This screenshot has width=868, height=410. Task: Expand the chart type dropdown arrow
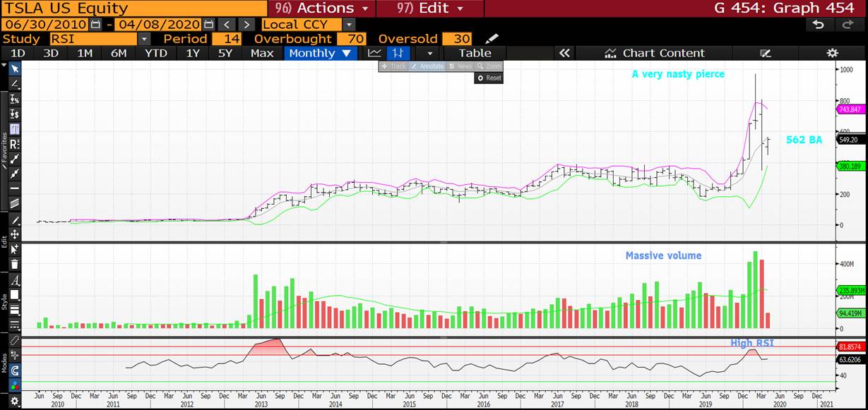429,53
